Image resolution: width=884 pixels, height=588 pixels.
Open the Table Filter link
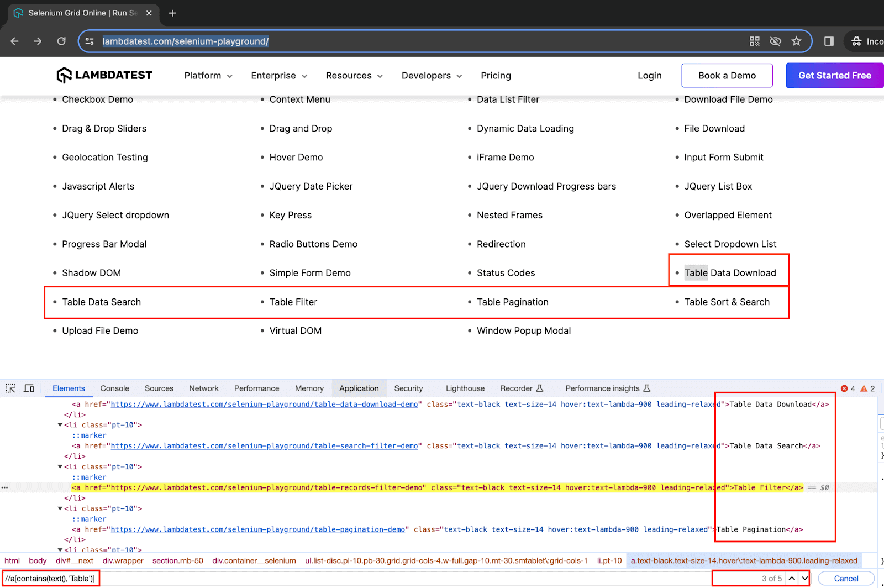(x=293, y=302)
